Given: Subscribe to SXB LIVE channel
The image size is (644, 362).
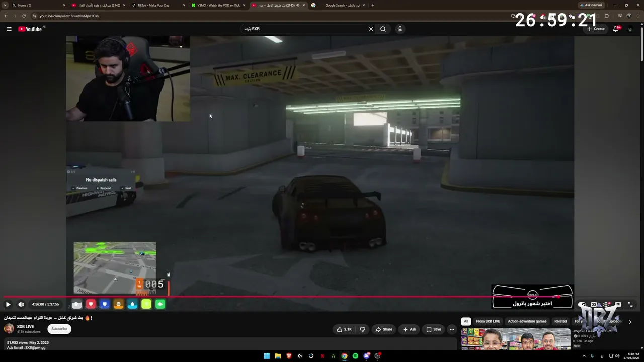Looking at the screenshot, I should (59, 329).
